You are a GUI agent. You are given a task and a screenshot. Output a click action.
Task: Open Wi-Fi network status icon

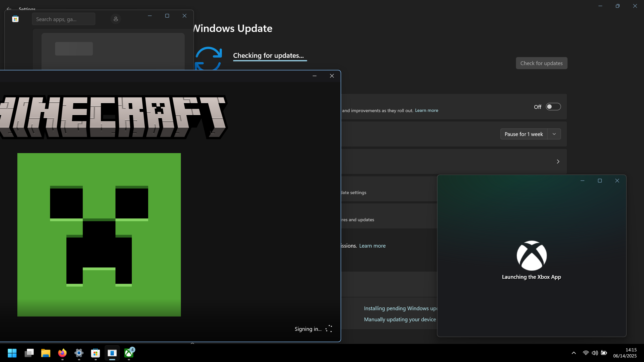coord(586,353)
